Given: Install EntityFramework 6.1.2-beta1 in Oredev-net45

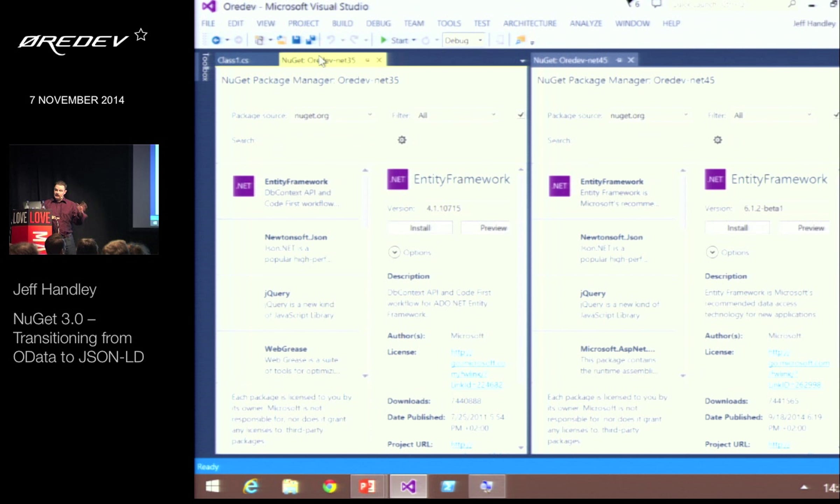Looking at the screenshot, I should (737, 228).
